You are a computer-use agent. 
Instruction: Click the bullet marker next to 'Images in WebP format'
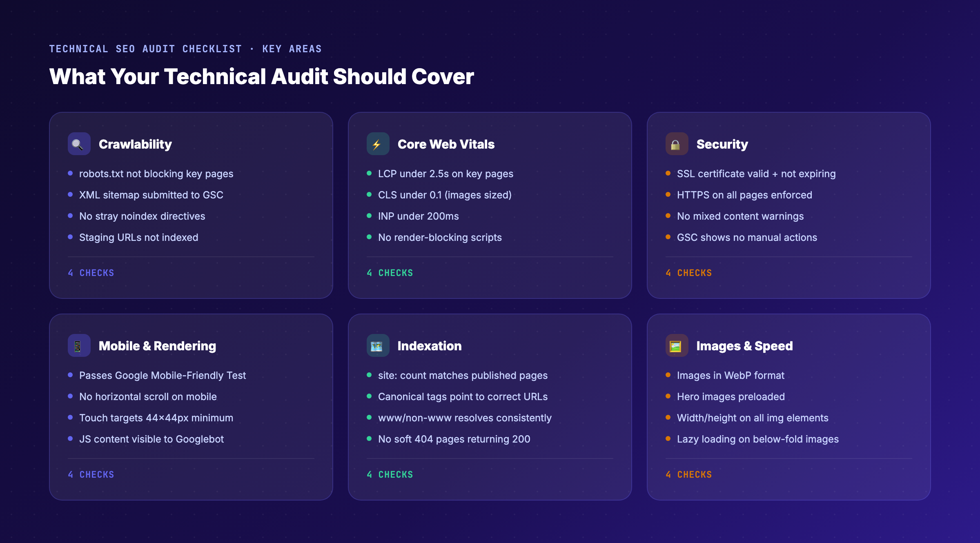pos(668,375)
